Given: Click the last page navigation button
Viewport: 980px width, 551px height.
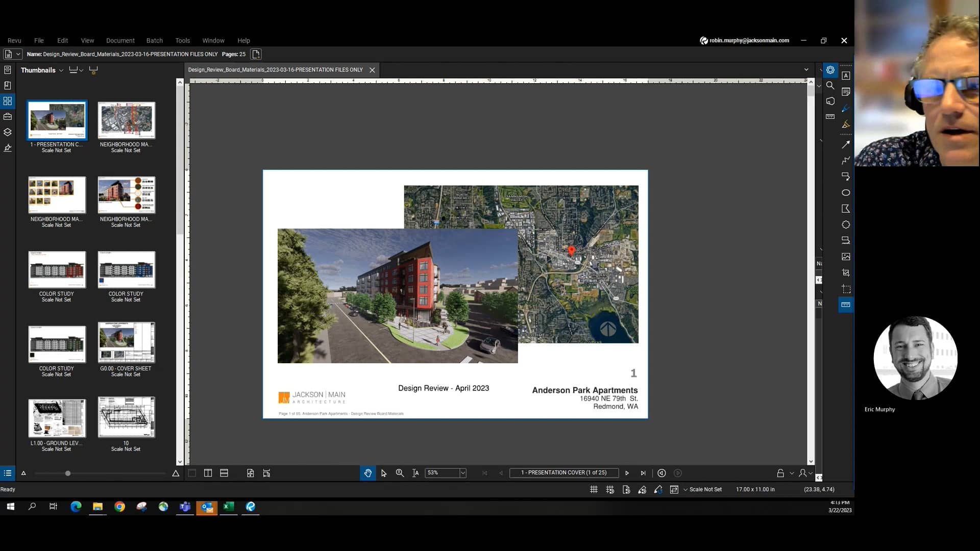Looking at the screenshot, I should click(x=643, y=473).
